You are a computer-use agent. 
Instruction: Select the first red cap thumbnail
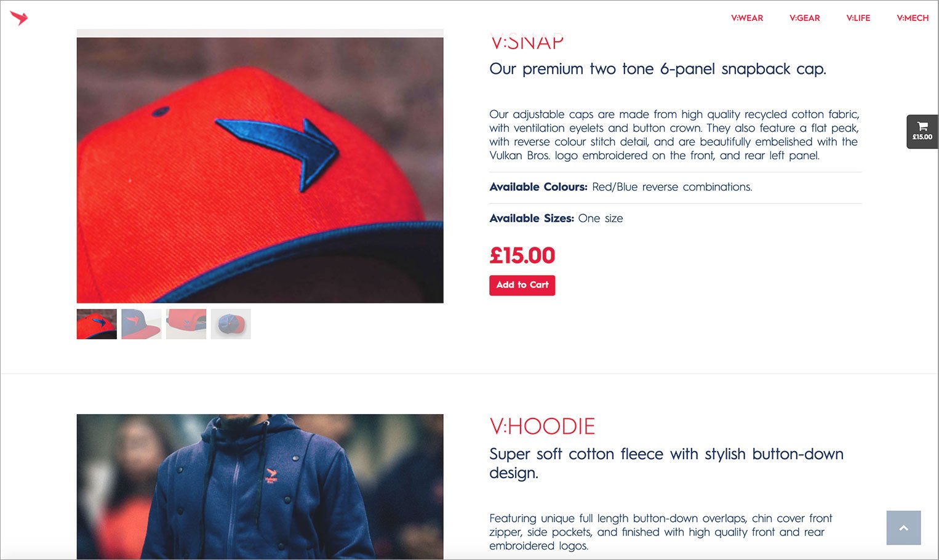(97, 324)
